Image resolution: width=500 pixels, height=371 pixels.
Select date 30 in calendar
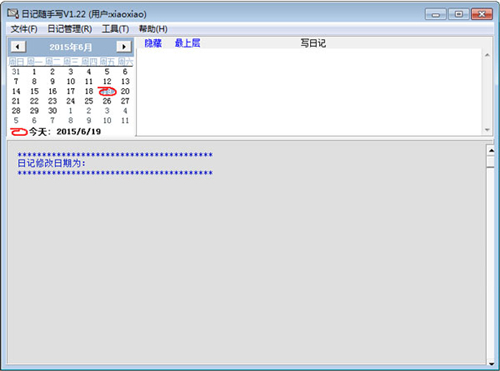52,111
